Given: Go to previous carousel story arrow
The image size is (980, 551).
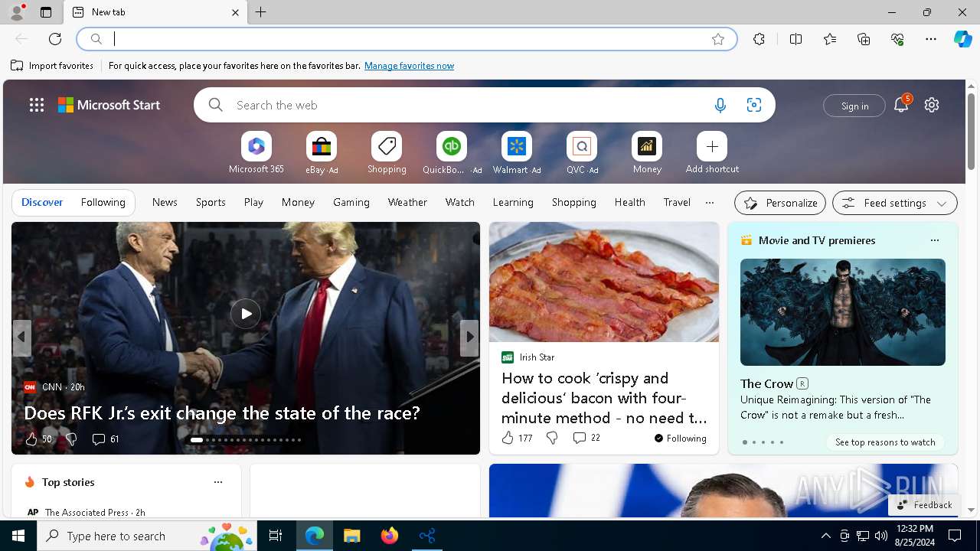Looking at the screenshot, I should tap(21, 337).
